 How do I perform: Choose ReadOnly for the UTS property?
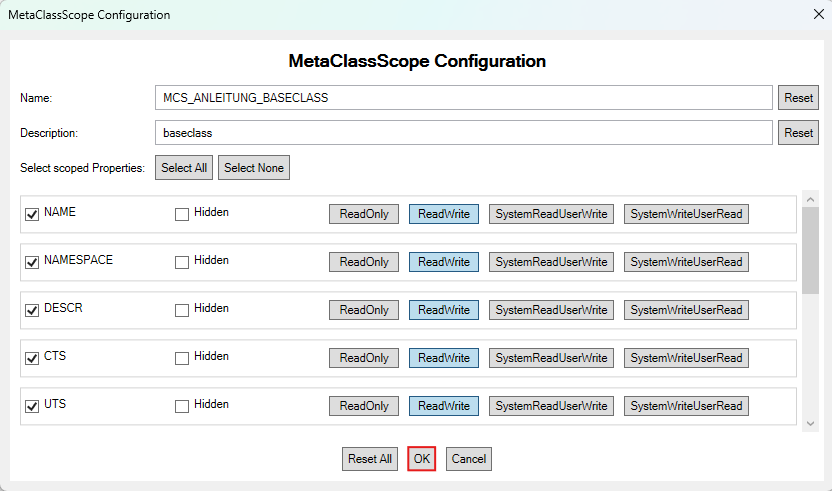click(x=364, y=406)
